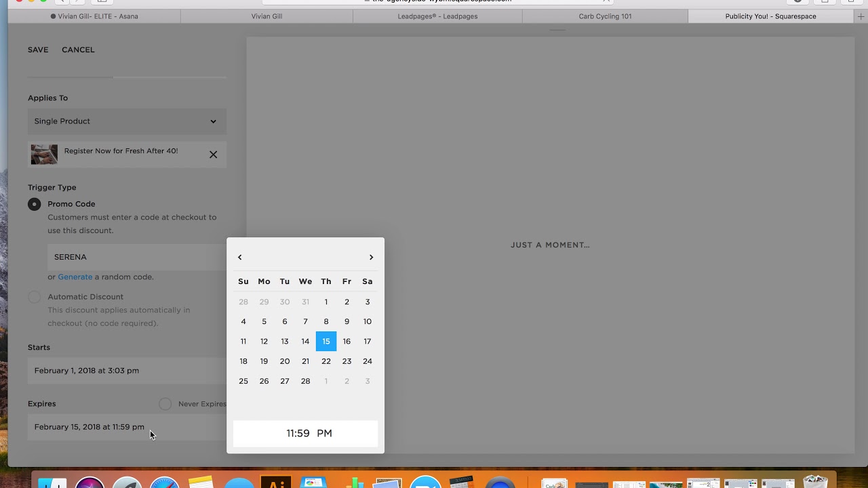
Task: Pick date 18 in the calendar
Action: [243, 361]
